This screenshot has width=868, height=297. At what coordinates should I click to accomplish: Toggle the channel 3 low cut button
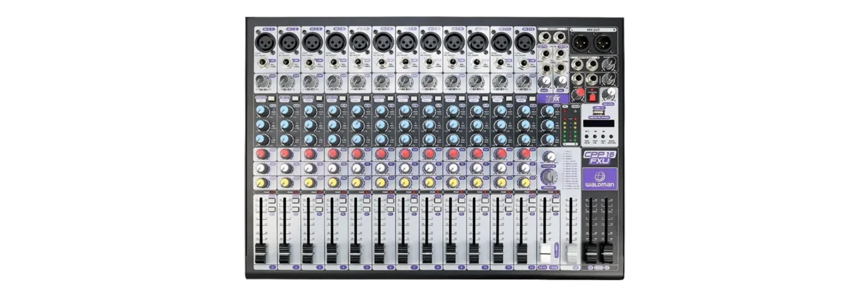pos(319,98)
